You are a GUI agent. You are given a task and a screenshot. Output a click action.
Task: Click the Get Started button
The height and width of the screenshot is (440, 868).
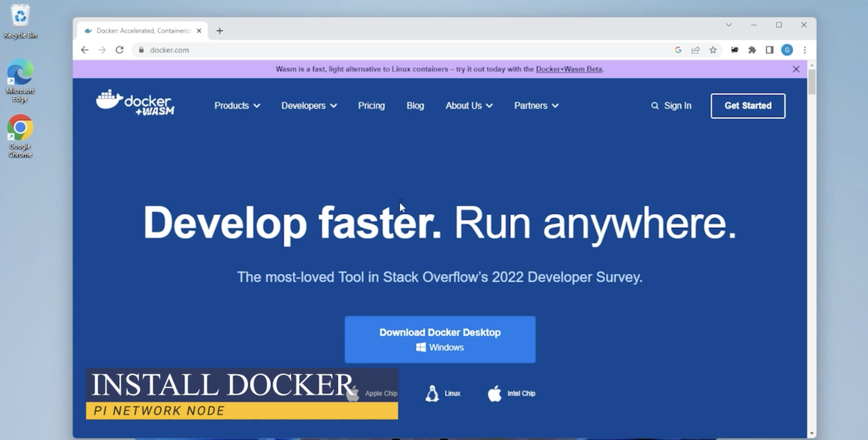(748, 106)
